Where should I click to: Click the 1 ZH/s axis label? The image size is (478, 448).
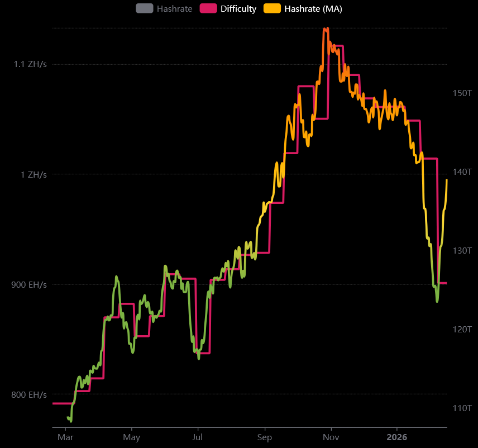[x=34, y=174]
